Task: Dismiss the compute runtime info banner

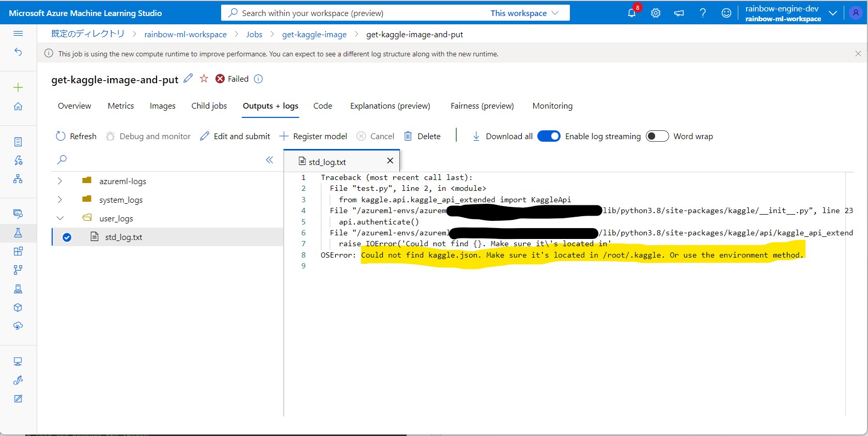Action: pyautogui.click(x=858, y=53)
